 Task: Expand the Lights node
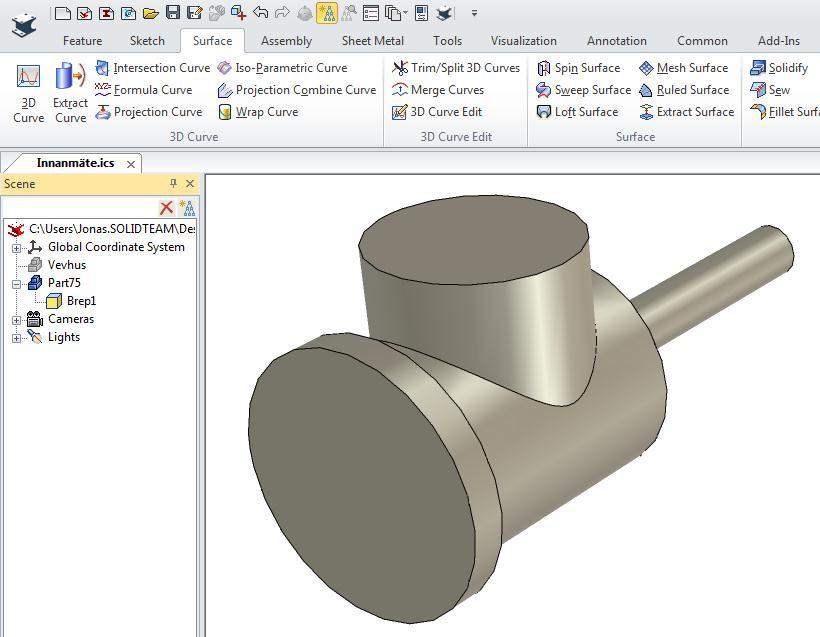(x=16, y=338)
